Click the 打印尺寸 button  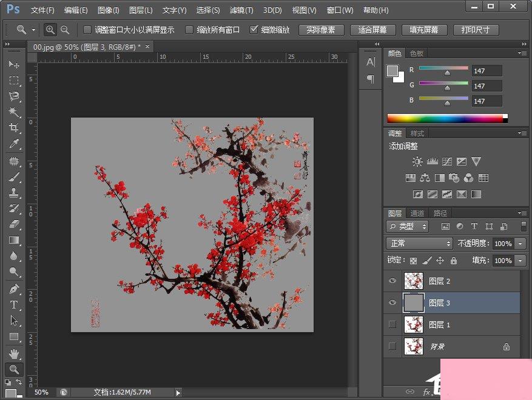click(x=476, y=30)
